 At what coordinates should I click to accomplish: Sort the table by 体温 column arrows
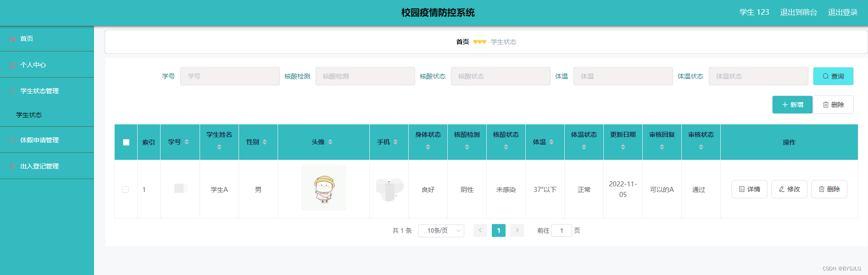coord(551,142)
